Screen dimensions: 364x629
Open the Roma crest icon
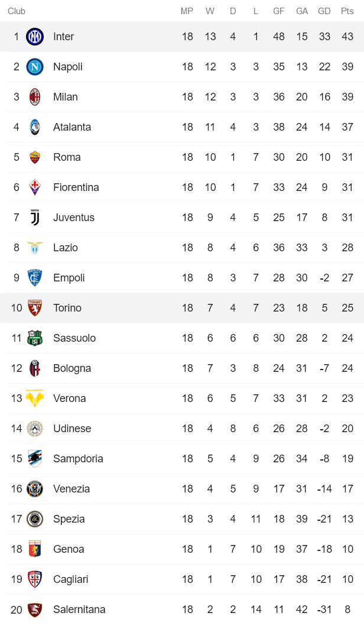(x=35, y=157)
